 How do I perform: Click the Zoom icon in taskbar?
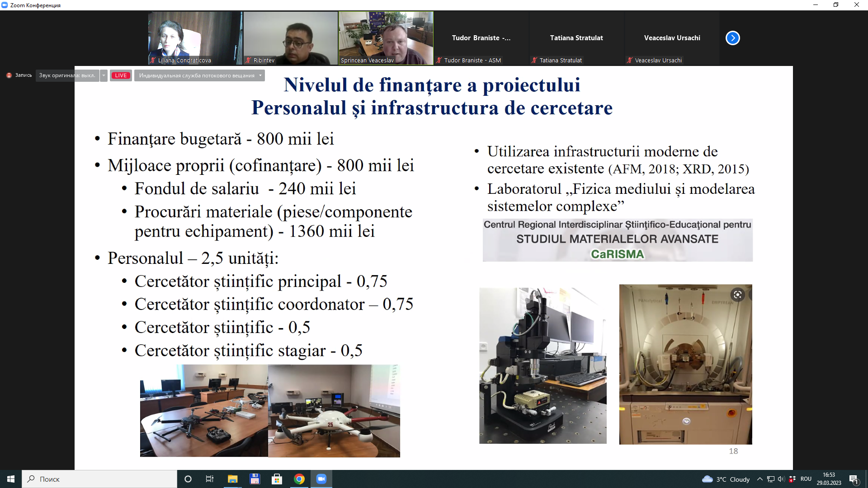coord(321,479)
